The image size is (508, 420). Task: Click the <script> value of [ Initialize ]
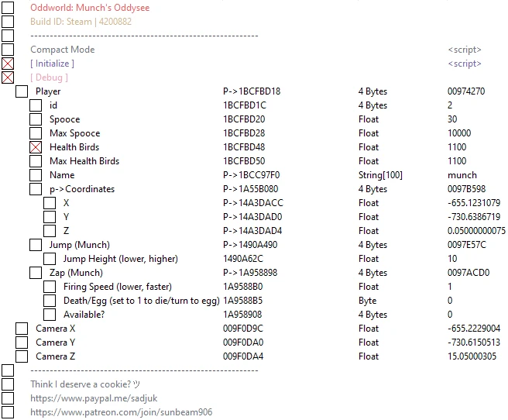tap(465, 64)
